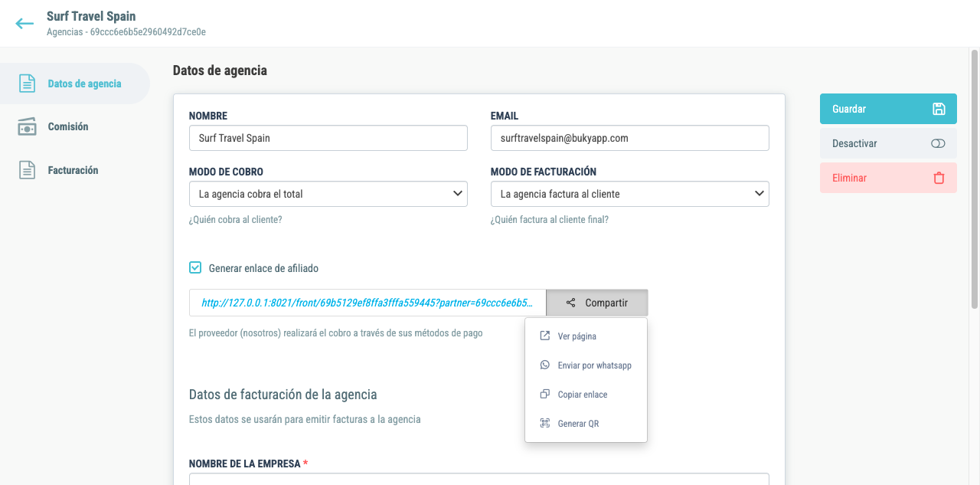The image size is (980, 485).
Task: Switch to the Facturación tab
Action: click(75, 170)
